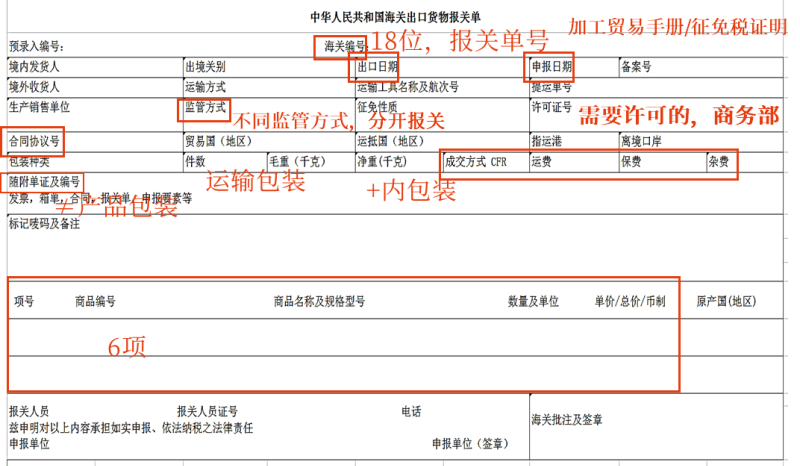Select the 预录入编号 cell
800x466 pixels.
[x=37, y=46]
